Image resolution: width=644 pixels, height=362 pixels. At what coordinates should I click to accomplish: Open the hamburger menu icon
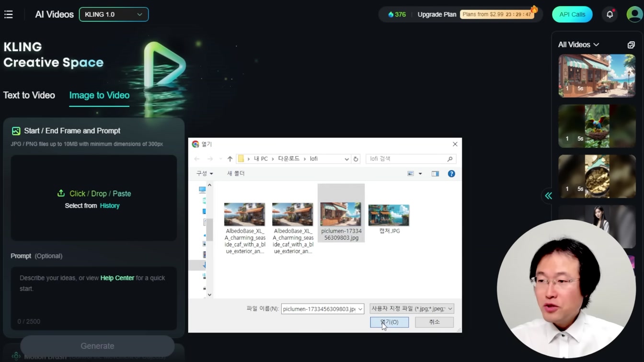click(9, 14)
